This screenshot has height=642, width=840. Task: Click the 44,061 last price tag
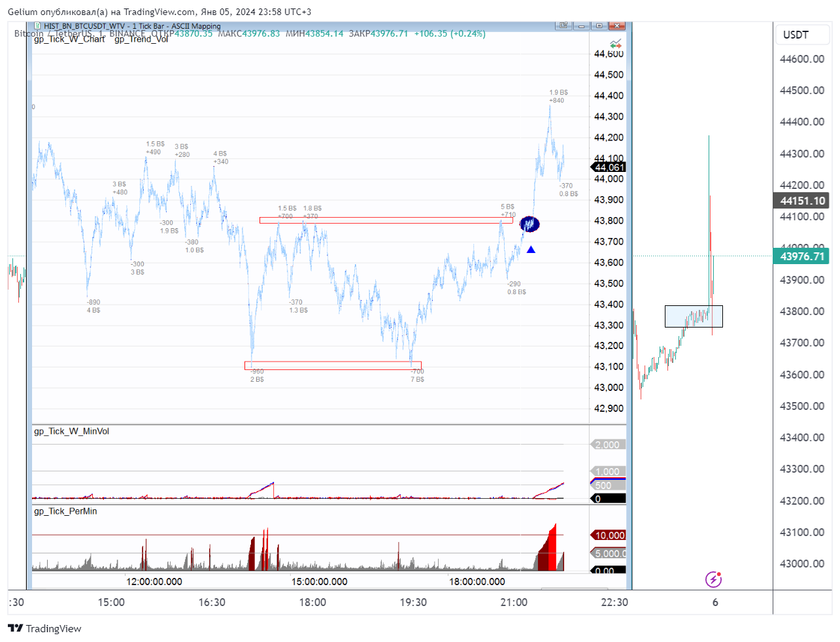coord(609,167)
